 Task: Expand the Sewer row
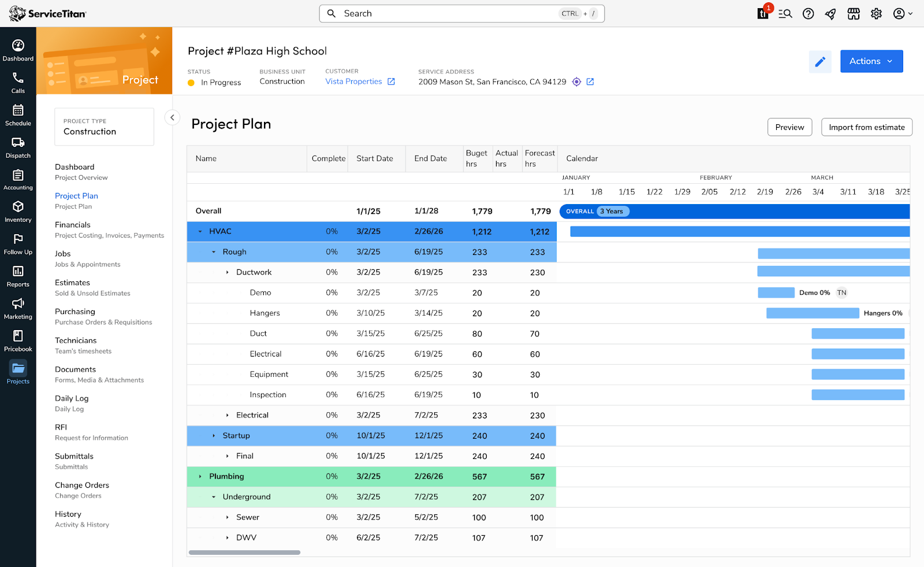coord(228,517)
